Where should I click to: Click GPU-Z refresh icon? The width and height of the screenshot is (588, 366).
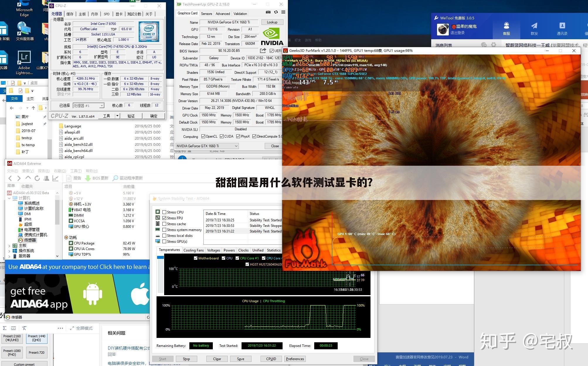point(276,12)
